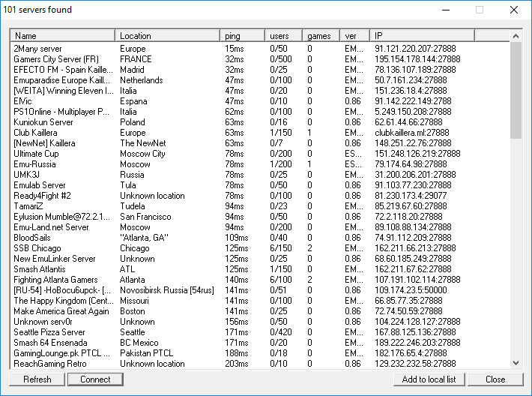Select New EmuLinker Server row

260,259
